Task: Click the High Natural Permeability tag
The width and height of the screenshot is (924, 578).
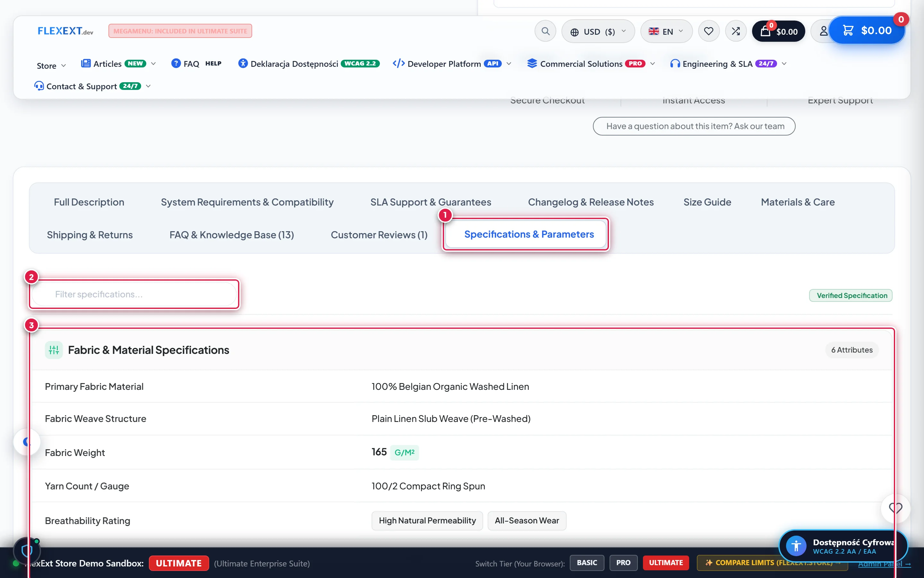Action: pyautogui.click(x=427, y=521)
